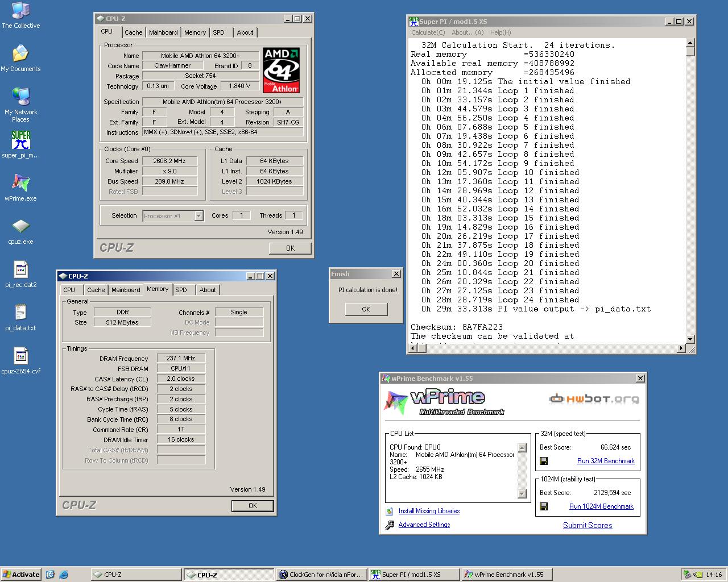This screenshot has height=582, width=728.
Task: Click Show Desktop quick launch icon
Action: click(50, 575)
